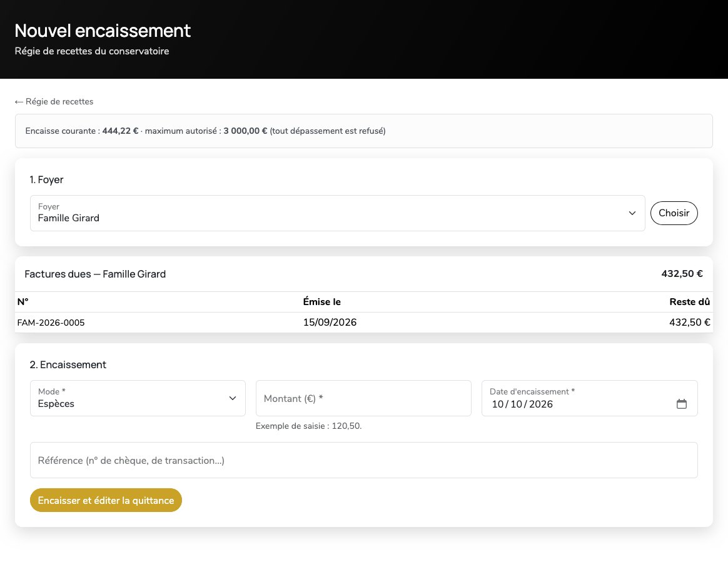The image size is (728, 572).
Task: Click the 1. Foyer section heading
Action: coord(46,179)
